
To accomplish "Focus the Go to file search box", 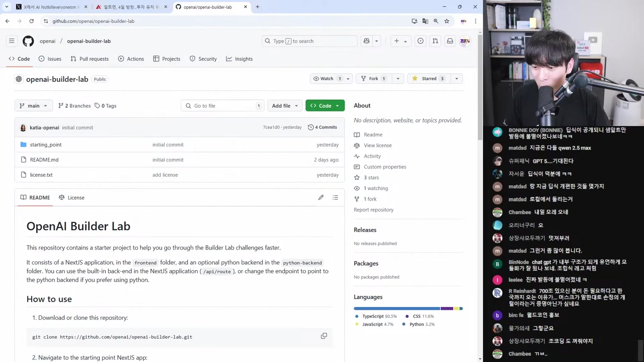I will coord(222,106).
